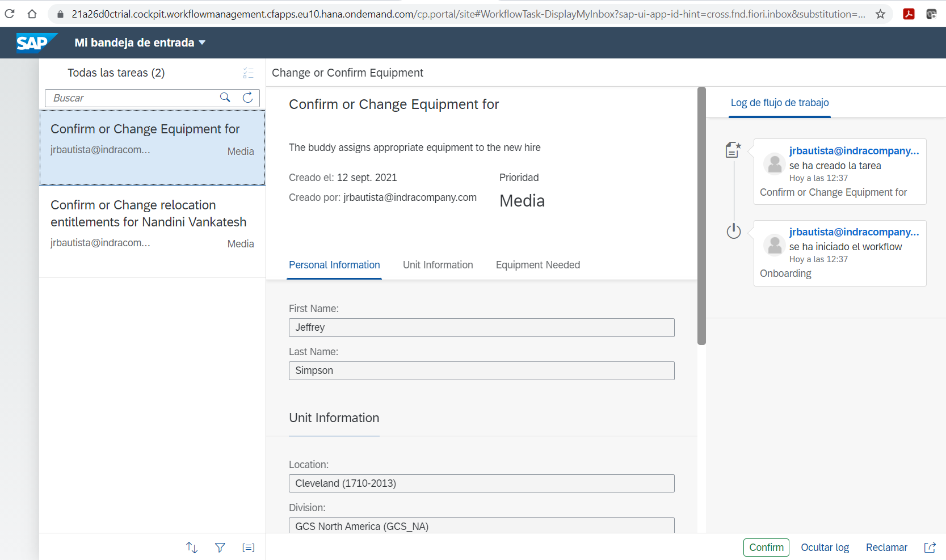Click the search magnifier icon

(x=225, y=98)
